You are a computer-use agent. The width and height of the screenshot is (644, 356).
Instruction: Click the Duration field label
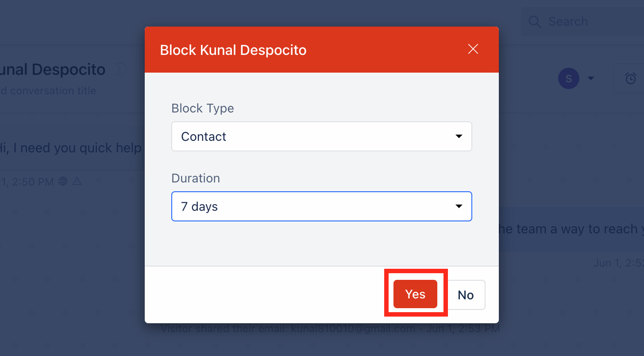pos(196,178)
